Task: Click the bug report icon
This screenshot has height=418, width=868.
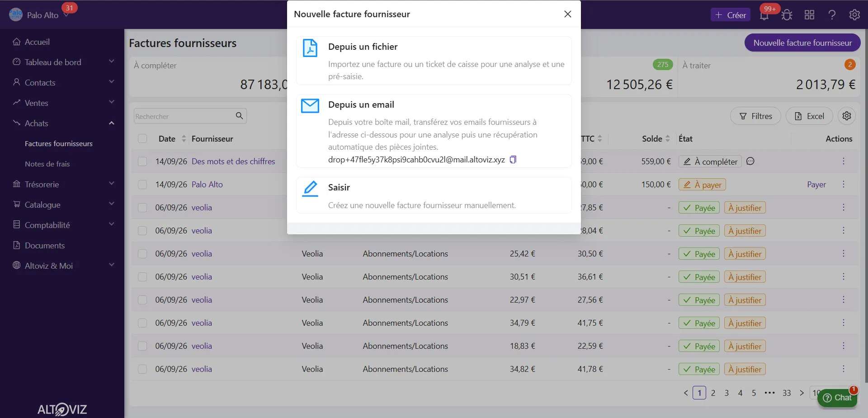Action: 787,15
